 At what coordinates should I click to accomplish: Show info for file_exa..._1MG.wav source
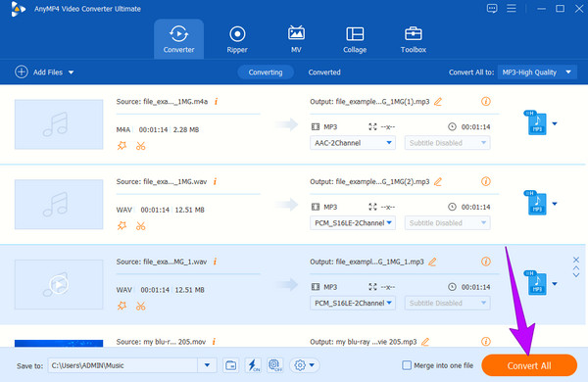click(215, 181)
